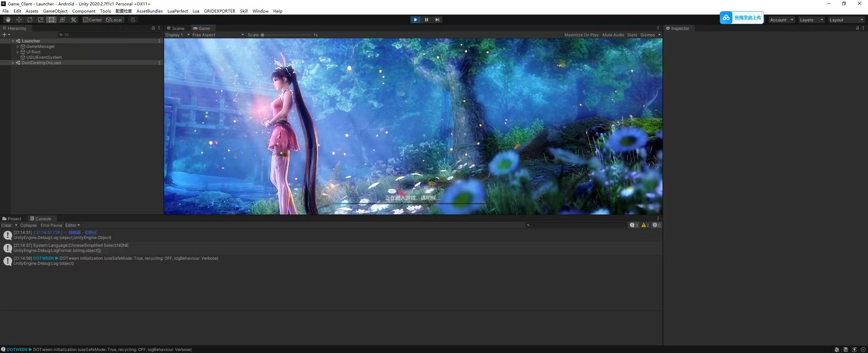Adjust the Game view Scale slider
The height and width of the screenshot is (353, 868).
(x=262, y=35)
